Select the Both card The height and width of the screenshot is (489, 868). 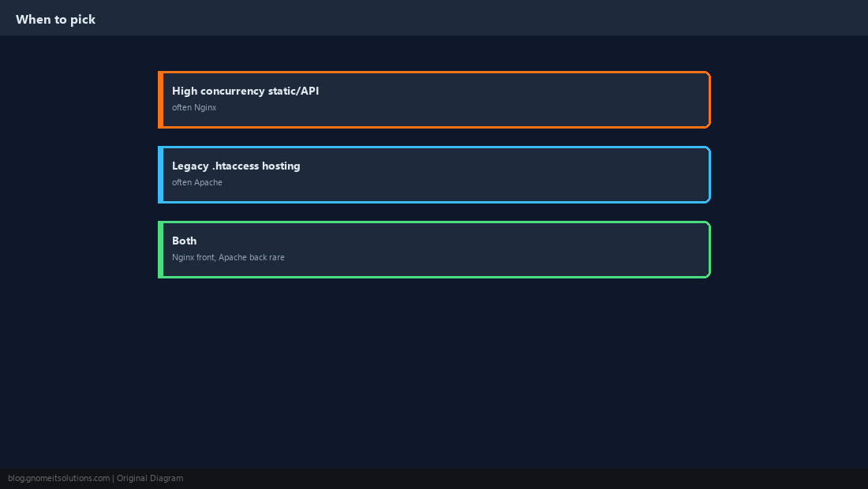click(x=434, y=249)
